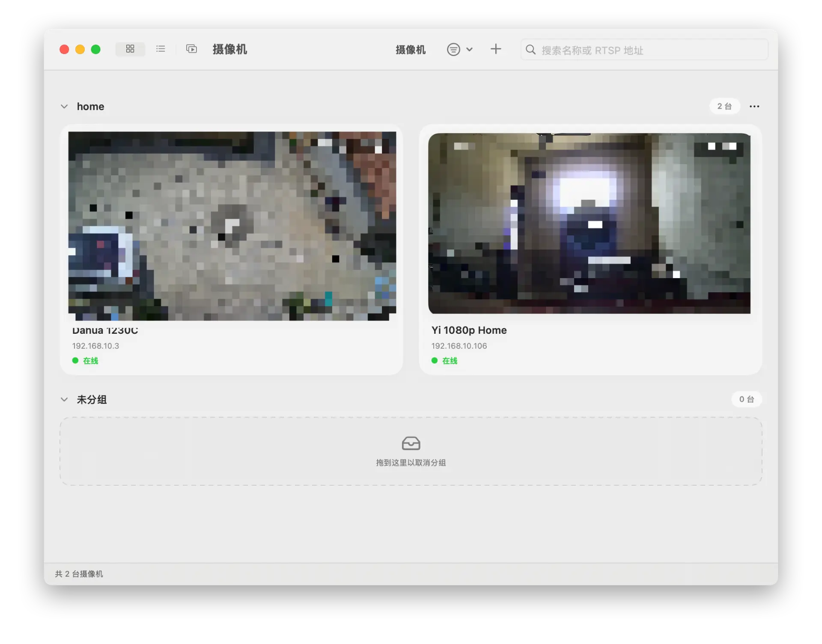Open dropdown arrow next to filter icon
Image resolution: width=822 pixels, height=644 pixels.
(x=469, y=50)
